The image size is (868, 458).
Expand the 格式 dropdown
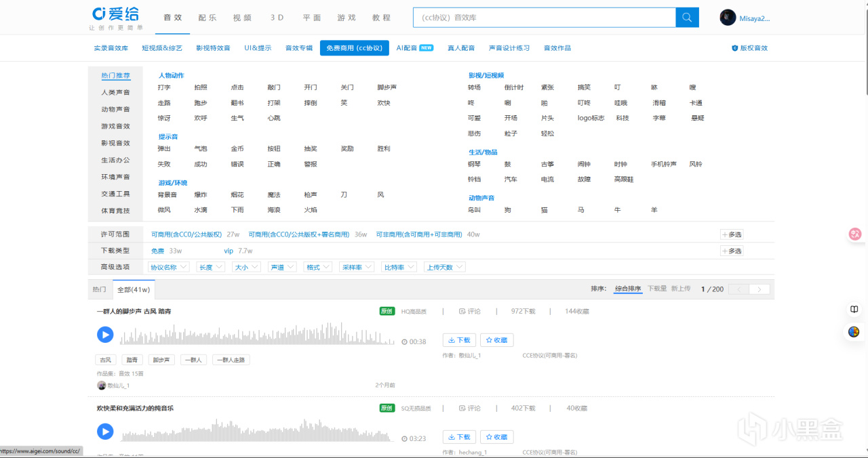(x=318, y=268)
